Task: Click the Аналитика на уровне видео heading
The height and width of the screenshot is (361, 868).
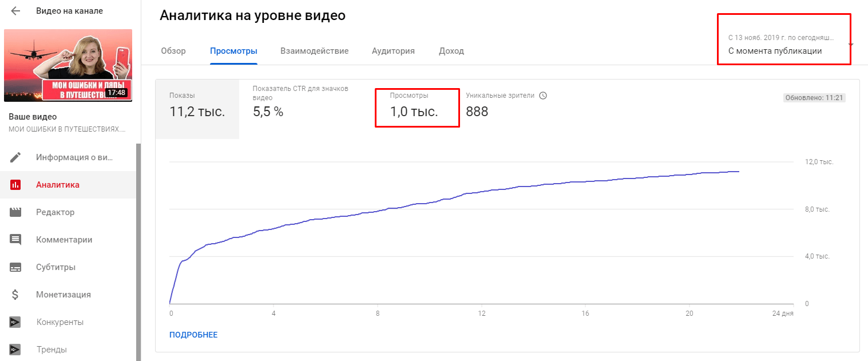Action: (252, 15)
